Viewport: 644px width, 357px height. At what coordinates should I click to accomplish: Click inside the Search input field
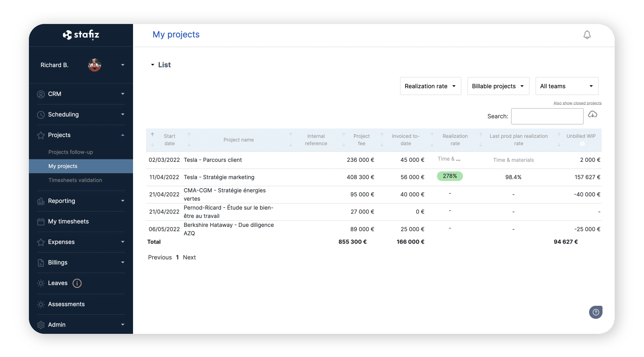click(547, 116)
